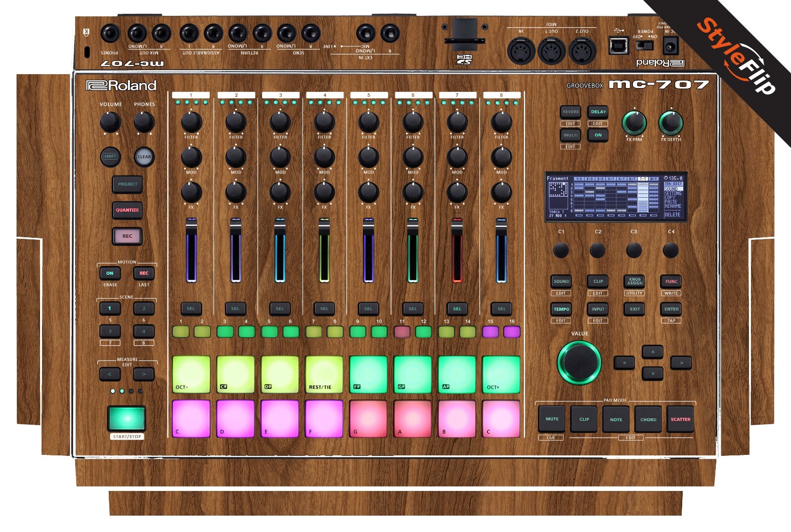Image resolution: width=791 pixels, height=532 pixels.
Task: Open the FUNC button
Action: click(x=671, y=281)
